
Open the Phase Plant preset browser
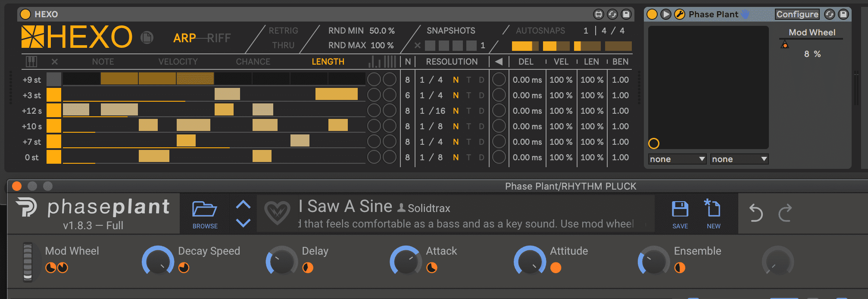[205, 214]
